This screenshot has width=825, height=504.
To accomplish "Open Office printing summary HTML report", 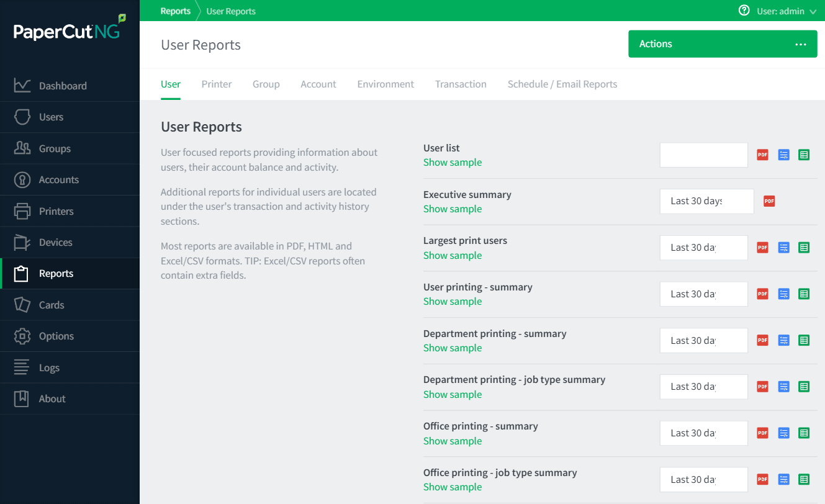I will pyautogui.click(x=783, y=433).
